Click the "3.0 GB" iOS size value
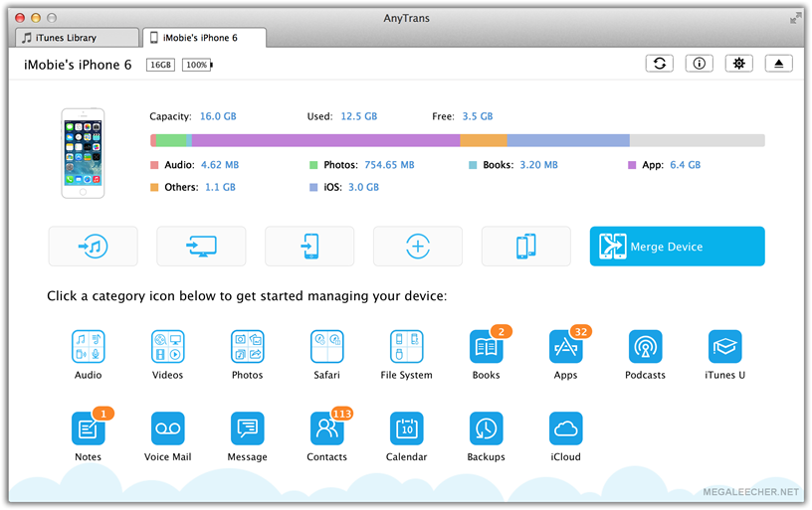 363,187
